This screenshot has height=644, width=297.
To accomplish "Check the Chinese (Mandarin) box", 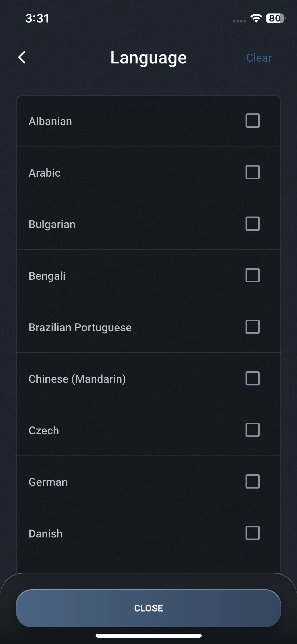I will coord(252,378).
